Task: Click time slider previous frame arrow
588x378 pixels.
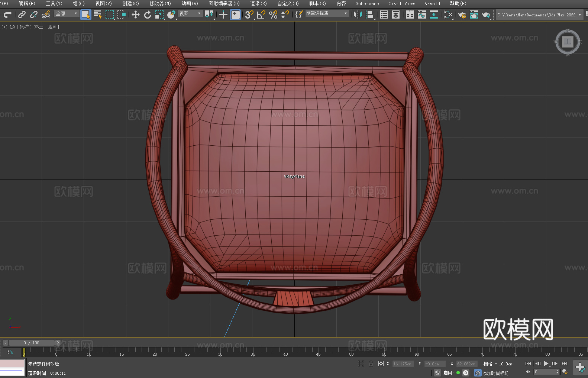Action: coord(5,343)
